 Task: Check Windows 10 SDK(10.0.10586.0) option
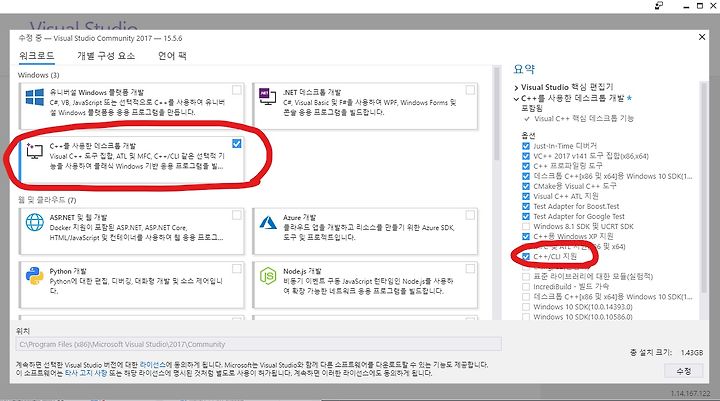tap(526, 316)
